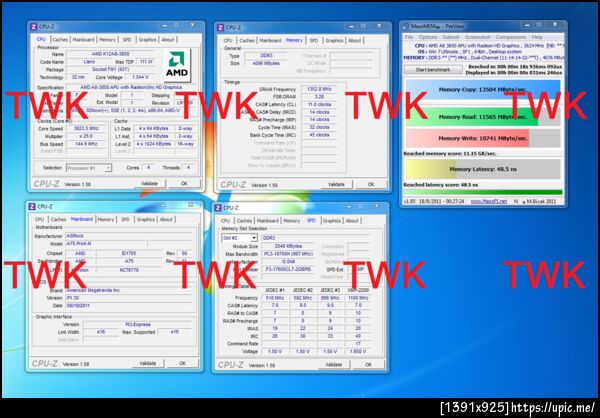Click the Memory-Write result bar
This screenshot has height=418, width=600.
coord(483,138)
